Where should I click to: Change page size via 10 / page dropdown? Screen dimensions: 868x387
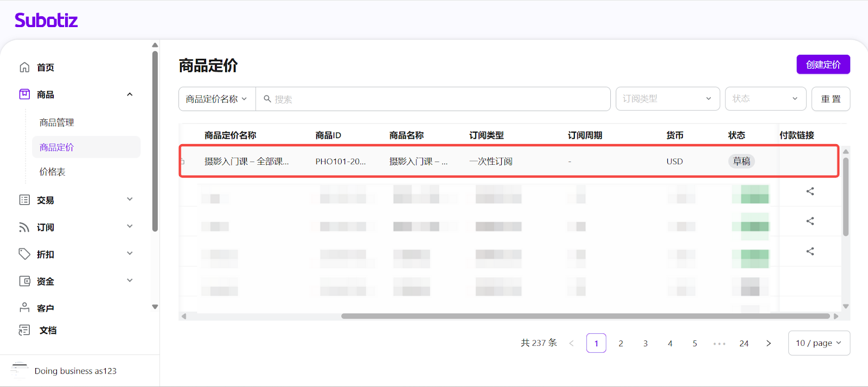click(819, 343)
